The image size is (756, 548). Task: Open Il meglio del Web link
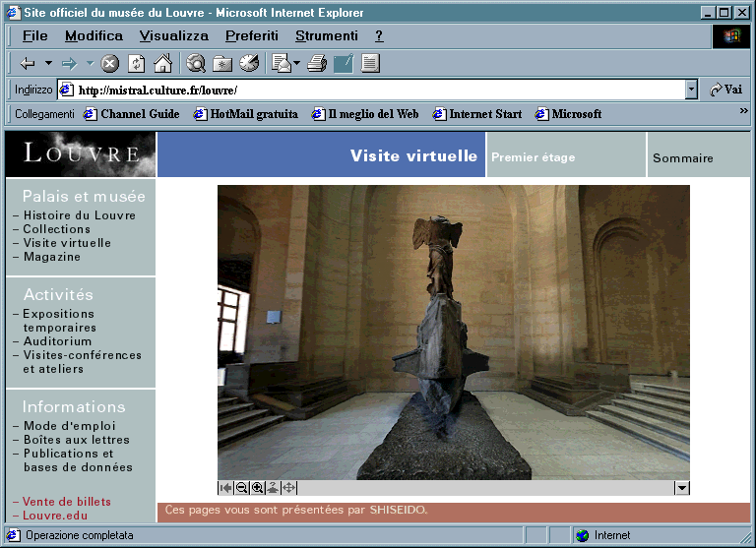[x=365, y=114]
